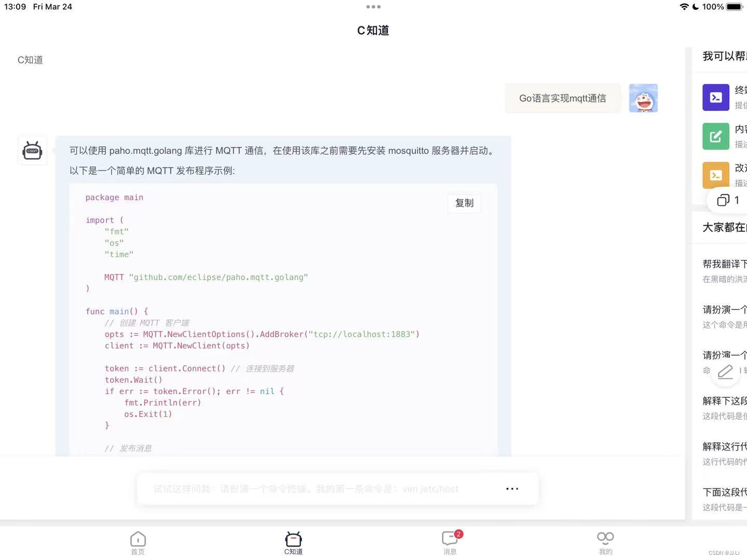Open the green content-edit assistant icon
Screen dimensions: 747x560
click(716, 136)
